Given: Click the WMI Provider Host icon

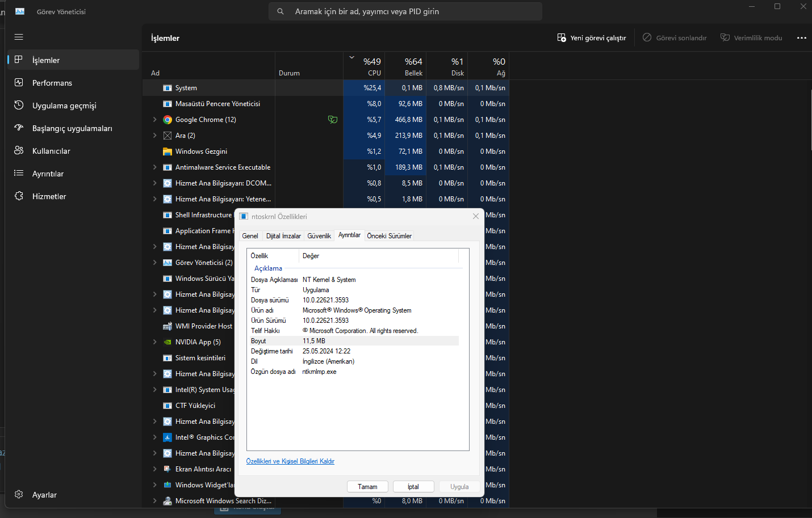Looking at the screenshot, I should point(168,326).
